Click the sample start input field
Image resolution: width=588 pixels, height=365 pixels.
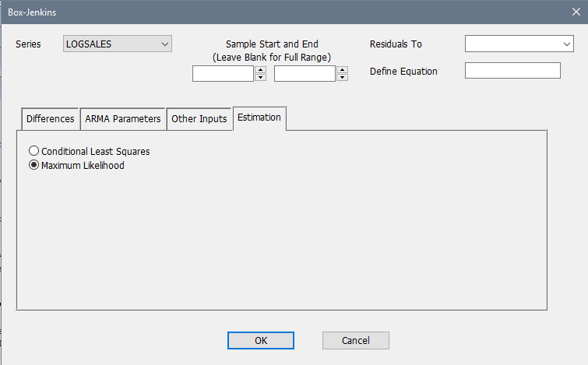pos(223,74)
